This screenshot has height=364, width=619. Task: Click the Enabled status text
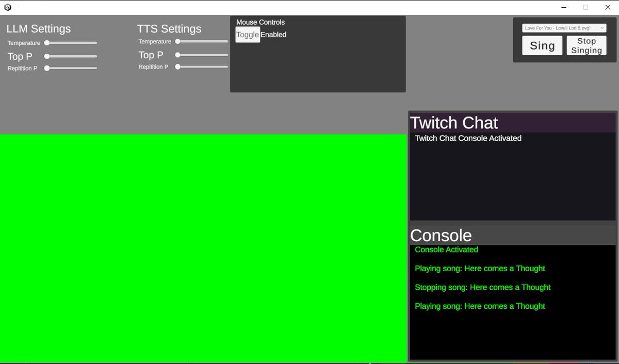coord(273,35)
